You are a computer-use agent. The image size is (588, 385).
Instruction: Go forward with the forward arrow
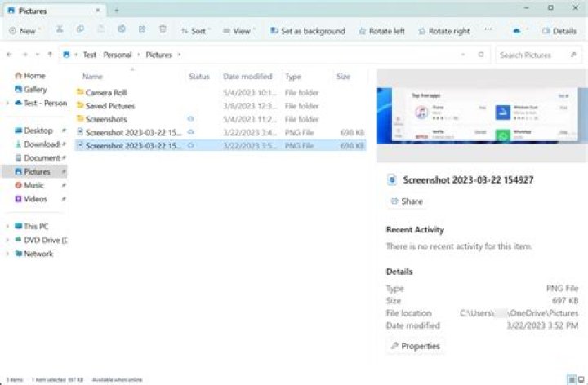coord(25,55)
